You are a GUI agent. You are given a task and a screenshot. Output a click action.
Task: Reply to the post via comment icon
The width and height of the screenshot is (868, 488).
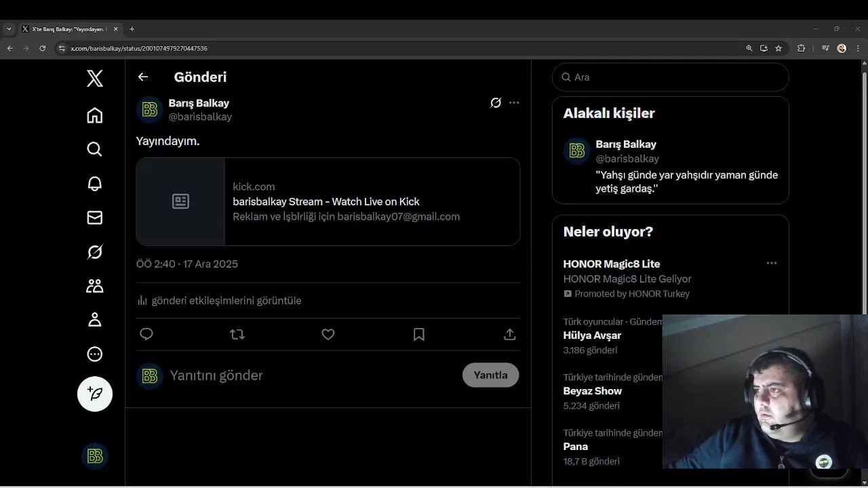tap(146, 334)
